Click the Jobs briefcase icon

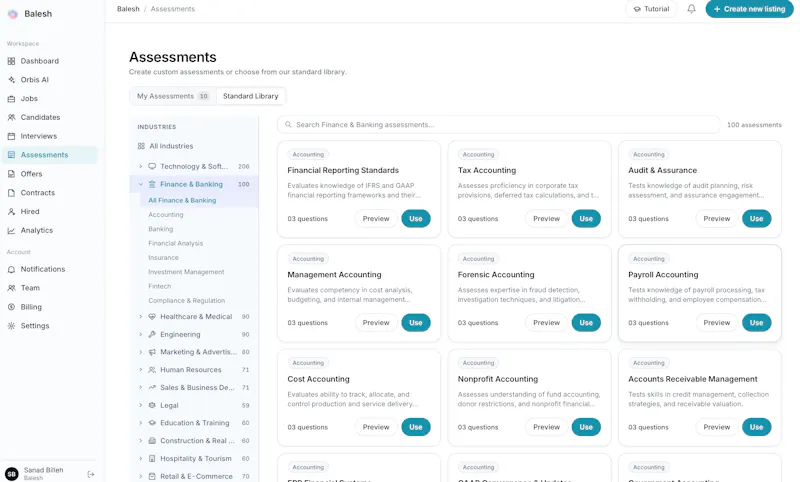click(11, 99)
